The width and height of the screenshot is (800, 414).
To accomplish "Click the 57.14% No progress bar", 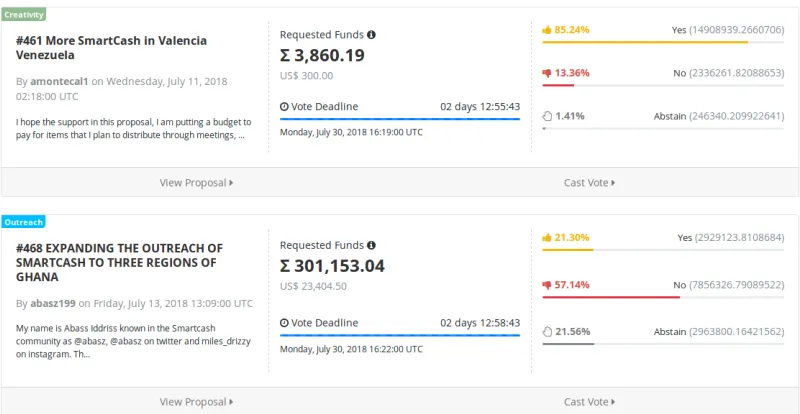I will pyautogui.click(x=663, y=297).
